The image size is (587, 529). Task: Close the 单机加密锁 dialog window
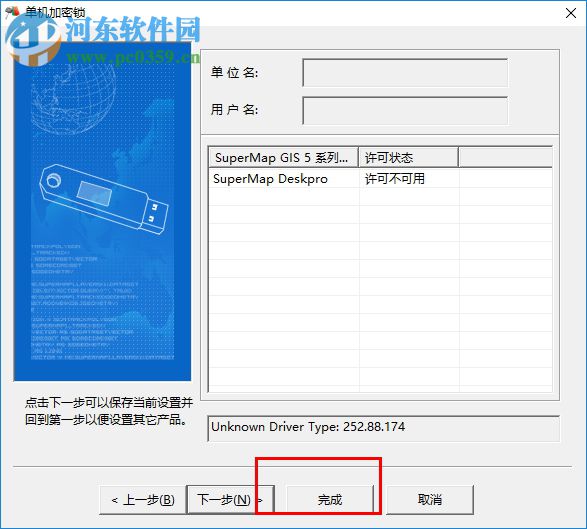(x=571, y=13)
